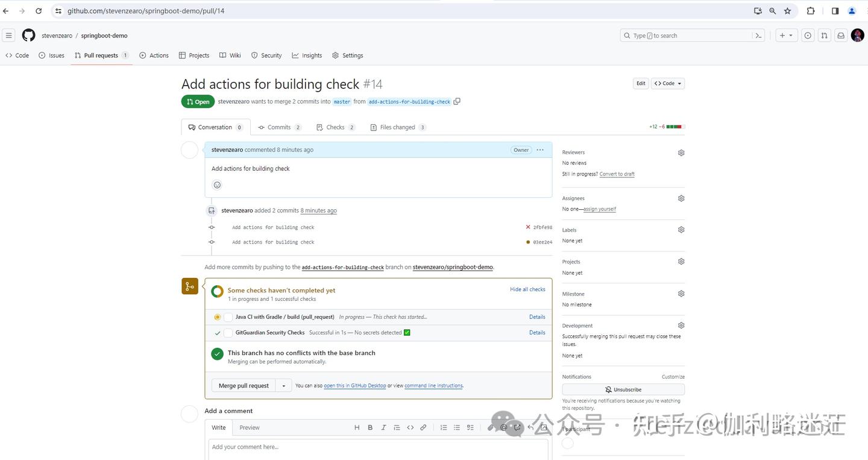Switch to the Preview tab of the comment box

click(248, 427)
